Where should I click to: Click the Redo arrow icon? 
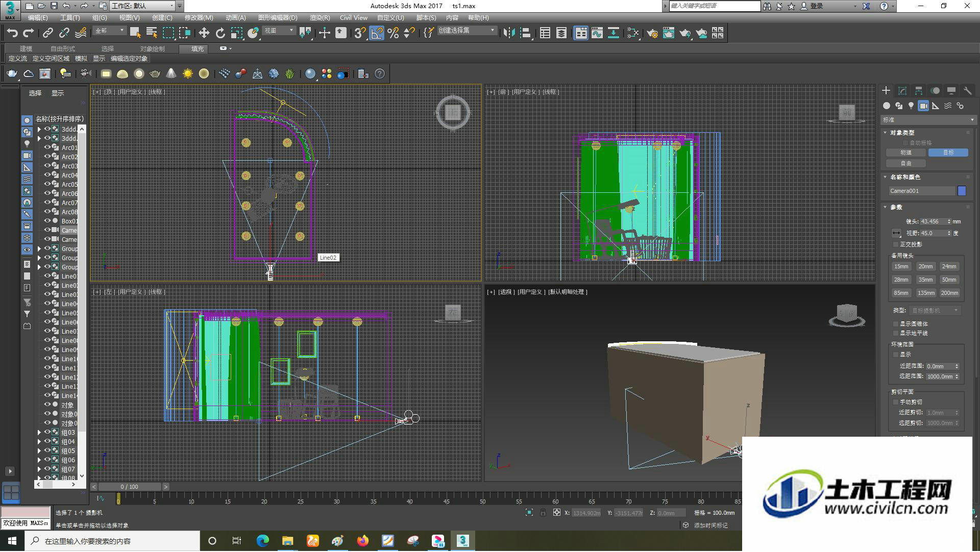29,33
